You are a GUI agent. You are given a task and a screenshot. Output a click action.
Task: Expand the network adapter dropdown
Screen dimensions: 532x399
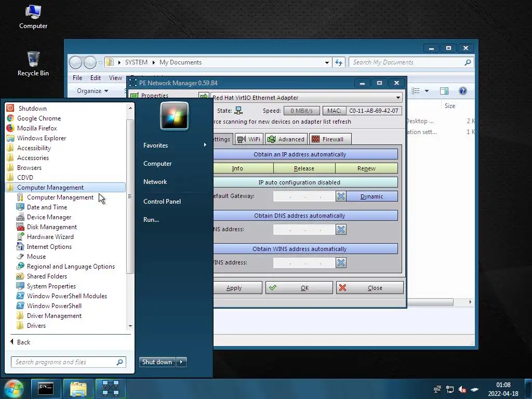(398, 98)
